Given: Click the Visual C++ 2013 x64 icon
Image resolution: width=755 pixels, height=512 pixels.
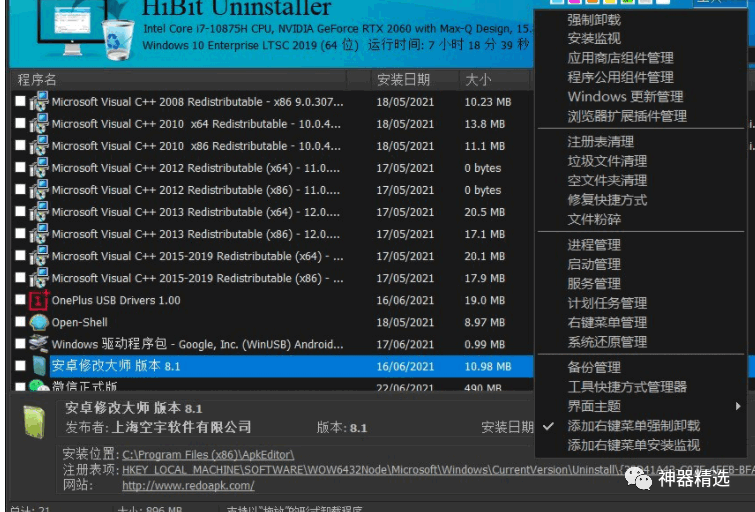Looking at the screenshot, I should [x=39, y=212].
